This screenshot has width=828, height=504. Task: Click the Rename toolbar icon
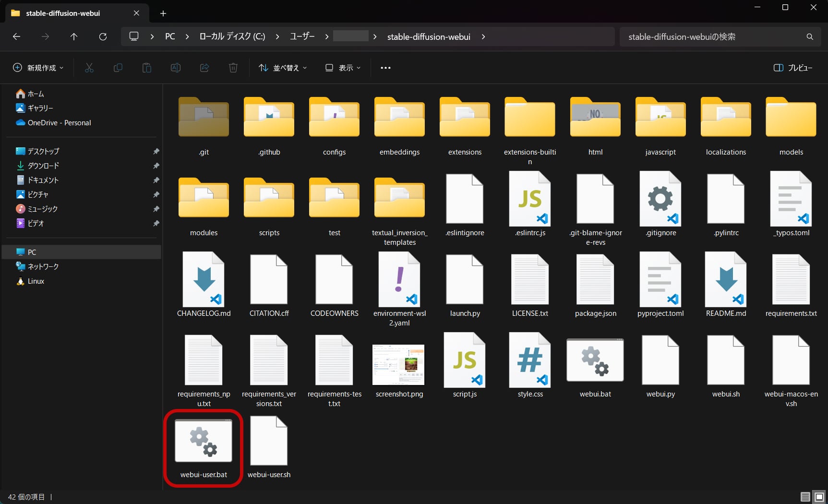coord(176,68)
